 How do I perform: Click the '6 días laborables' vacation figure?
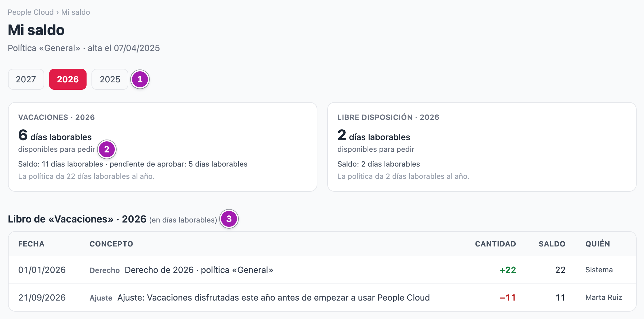coord(55,136)
